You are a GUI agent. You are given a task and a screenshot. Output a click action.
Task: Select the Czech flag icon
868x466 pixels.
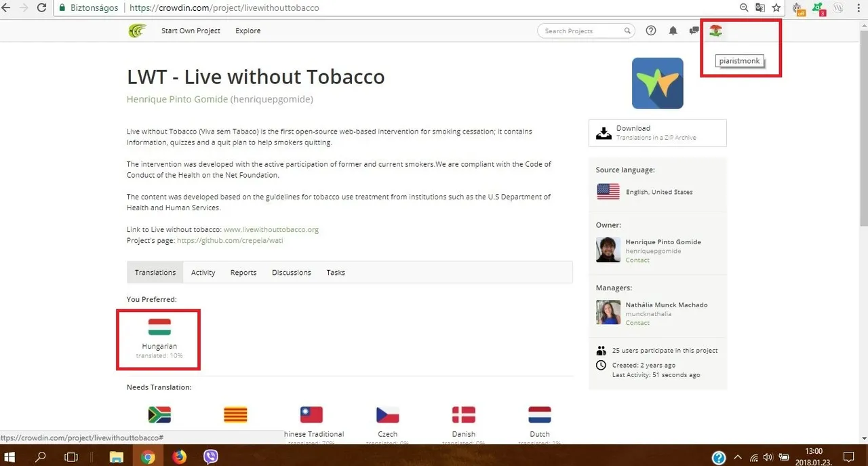point(388,415)
